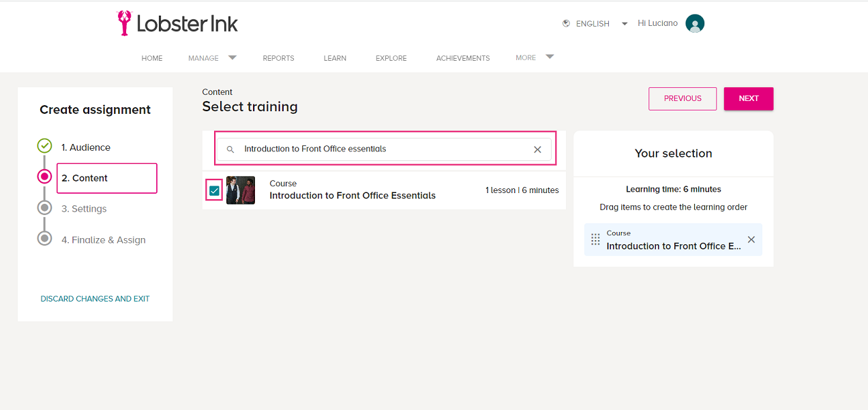This screenshot has width=868, height=410.
Task: Open ACHIEVEMENTS in navigation
Action: (463, 58)
